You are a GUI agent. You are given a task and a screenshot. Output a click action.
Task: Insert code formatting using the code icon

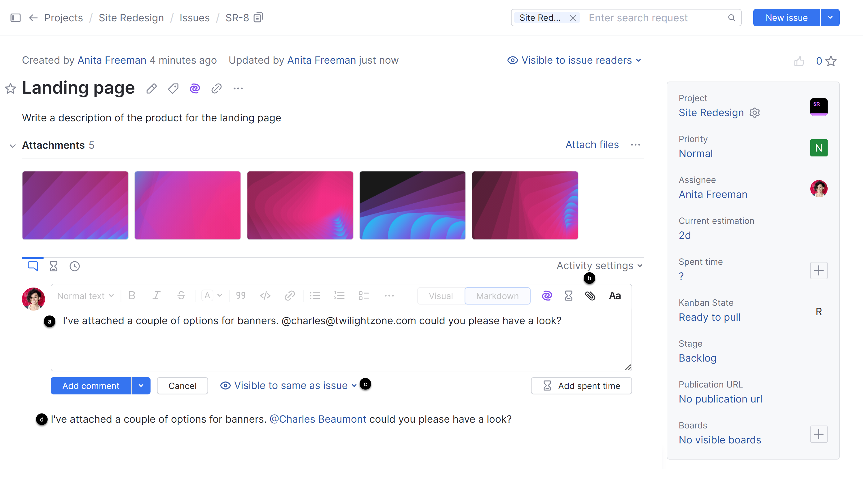coord(265,296)
